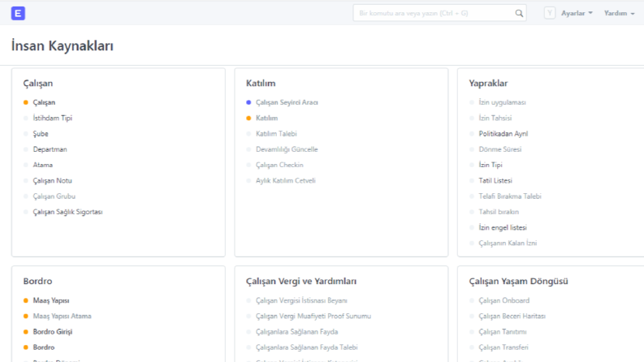644x362 pixels.
Task: Open the İstihdam Tipi link
Action: [x=53, y=119]
